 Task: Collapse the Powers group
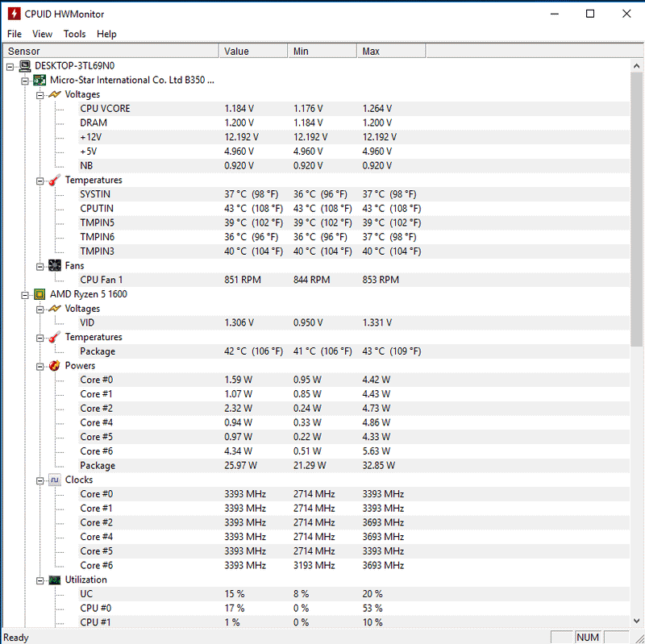coord(40,367)
